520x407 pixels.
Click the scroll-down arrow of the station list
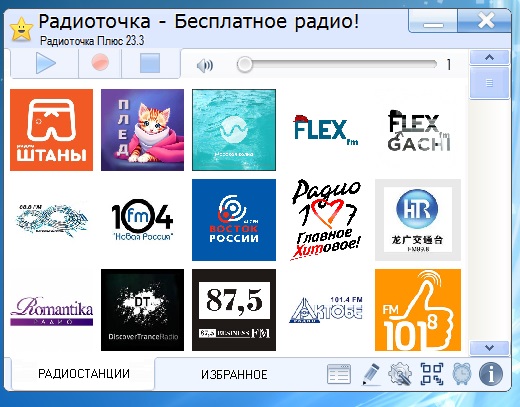click(x=489, y=348)
